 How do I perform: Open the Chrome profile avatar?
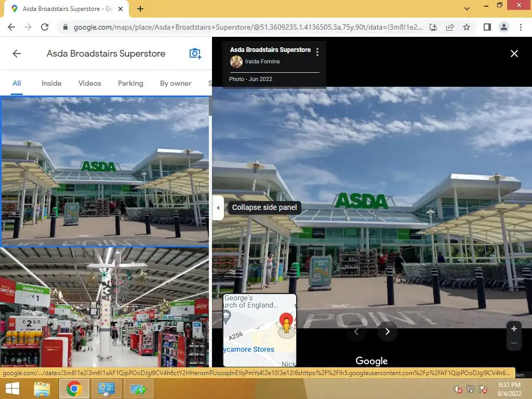[504, 27]
